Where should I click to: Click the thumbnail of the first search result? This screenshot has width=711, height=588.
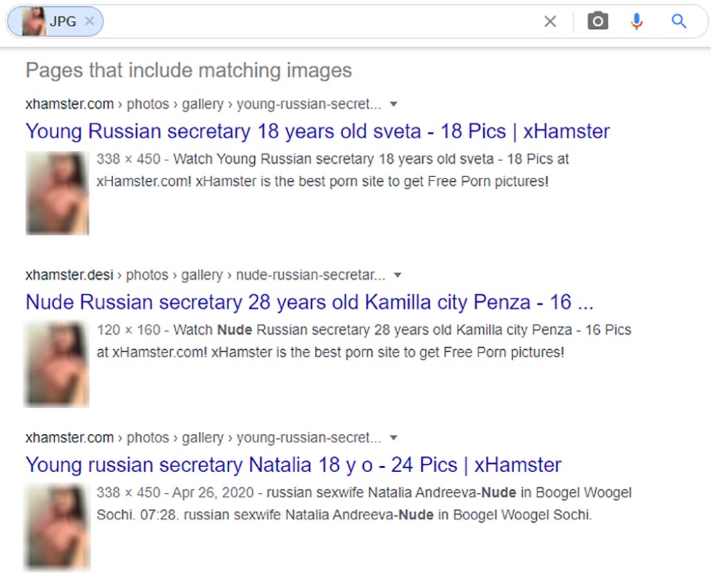click(x=57, y=192)
